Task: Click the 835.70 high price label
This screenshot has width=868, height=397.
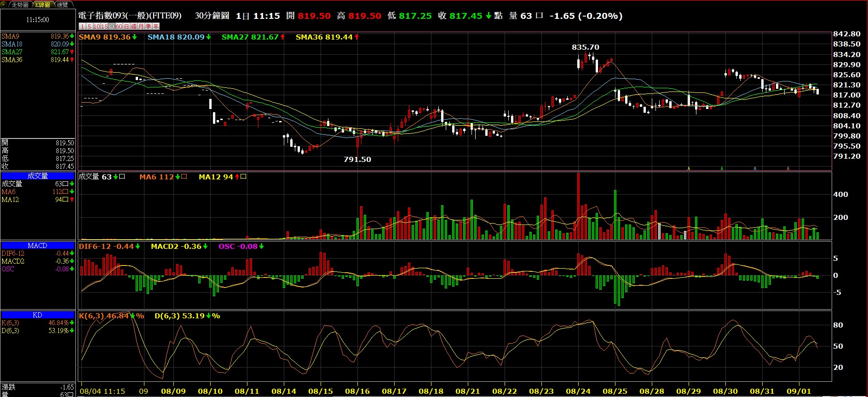Action: 586,47
